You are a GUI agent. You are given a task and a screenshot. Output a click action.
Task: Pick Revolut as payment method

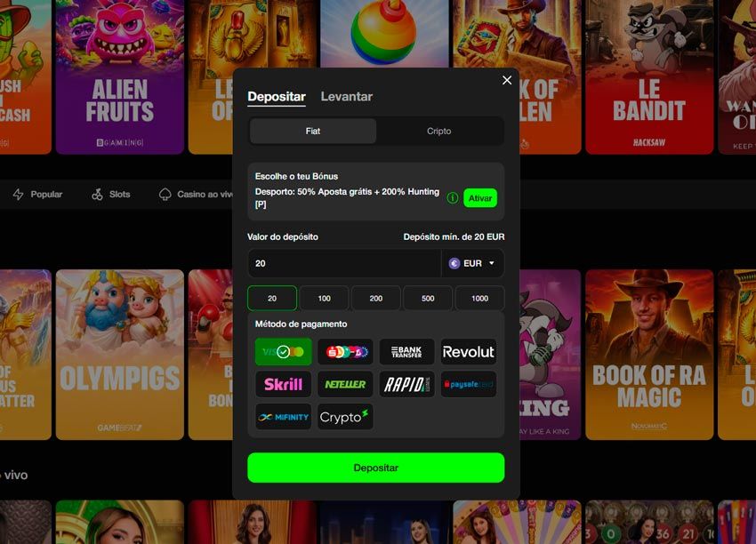pyautogui.click(x=468, y=352)
